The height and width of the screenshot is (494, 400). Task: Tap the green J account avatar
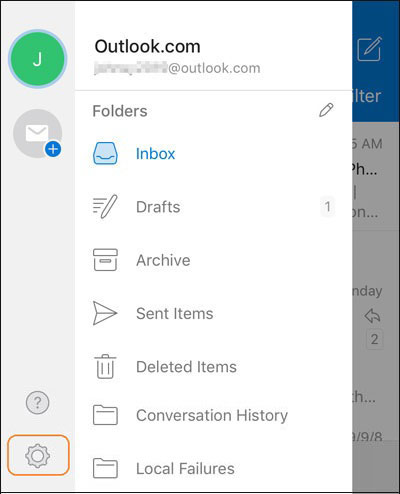[x=38, y=59]
